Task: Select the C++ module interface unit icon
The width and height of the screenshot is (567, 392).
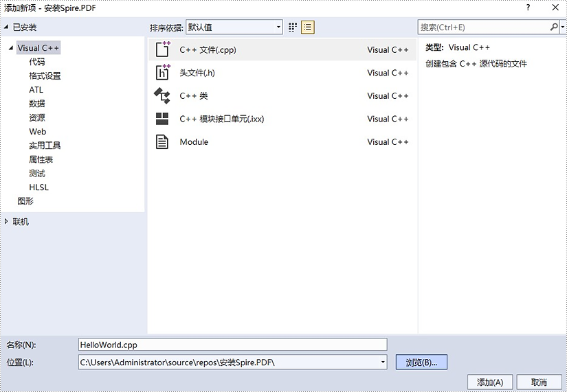Action: 162,119
